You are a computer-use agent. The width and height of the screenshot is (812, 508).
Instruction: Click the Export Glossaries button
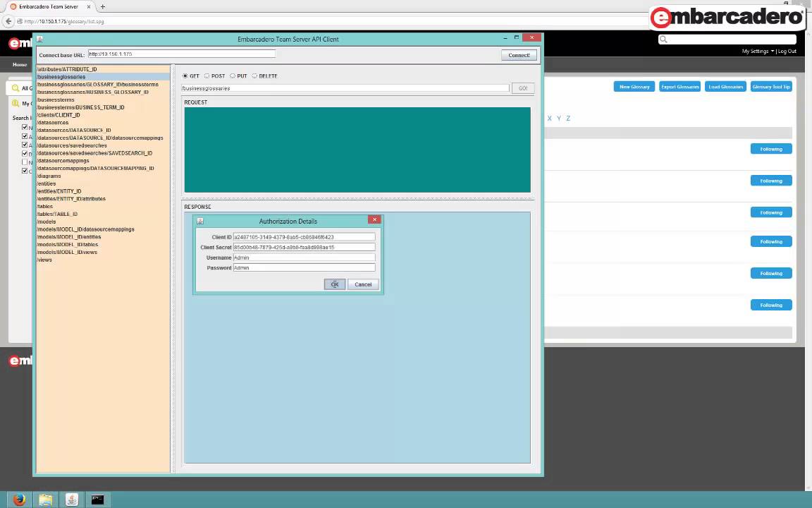click(x=680, y=87)
